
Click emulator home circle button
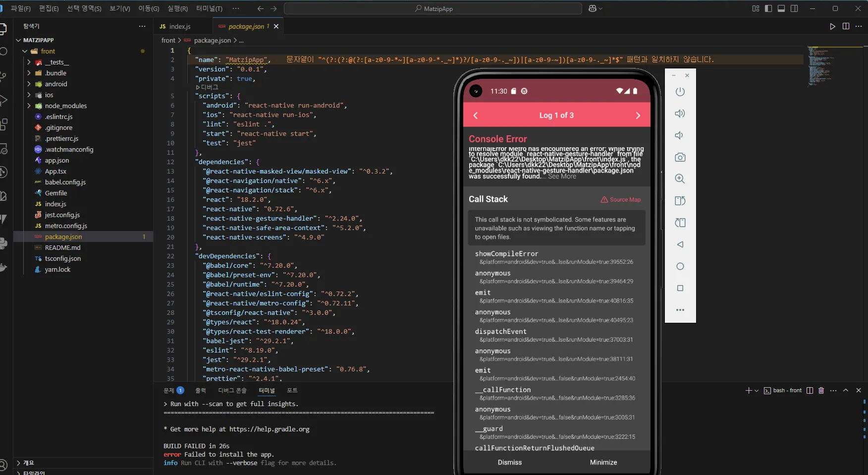(680, 266)
